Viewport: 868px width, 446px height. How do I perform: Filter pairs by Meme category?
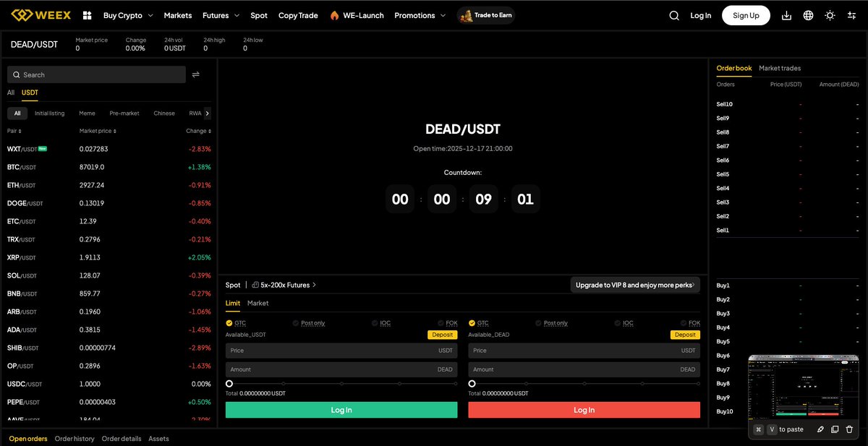click(87, 113)
